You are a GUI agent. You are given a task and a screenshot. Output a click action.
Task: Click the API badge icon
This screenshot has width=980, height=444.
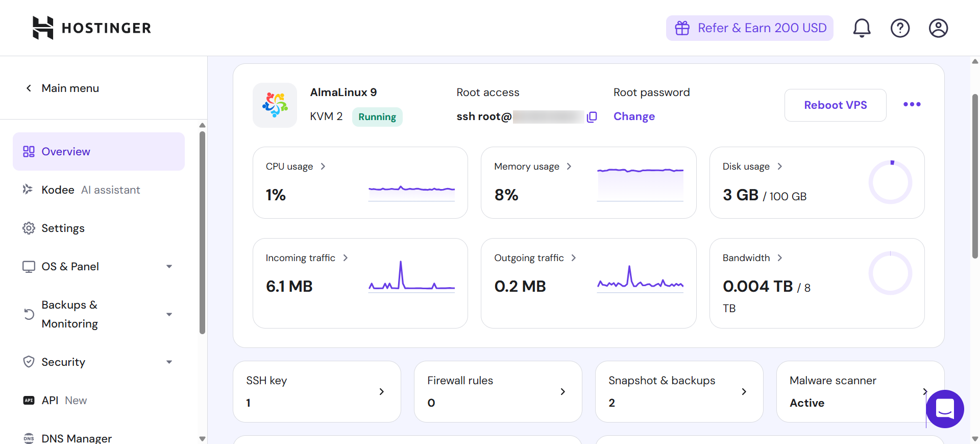tap(29, 400)
